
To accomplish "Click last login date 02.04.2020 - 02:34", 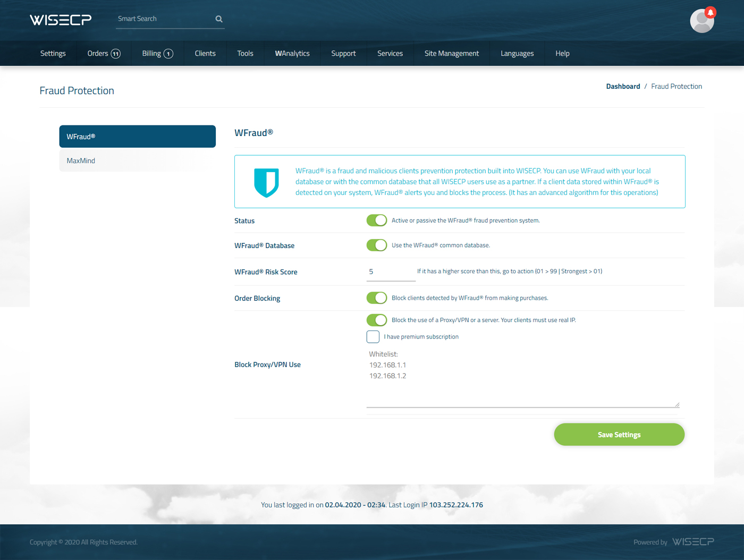I will (355, 505).
